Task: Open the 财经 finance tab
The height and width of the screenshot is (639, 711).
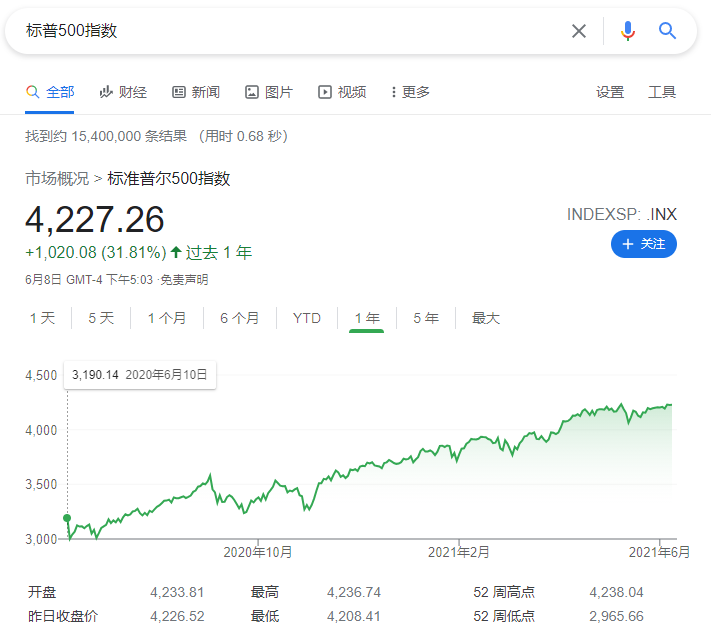Action: 123,92
